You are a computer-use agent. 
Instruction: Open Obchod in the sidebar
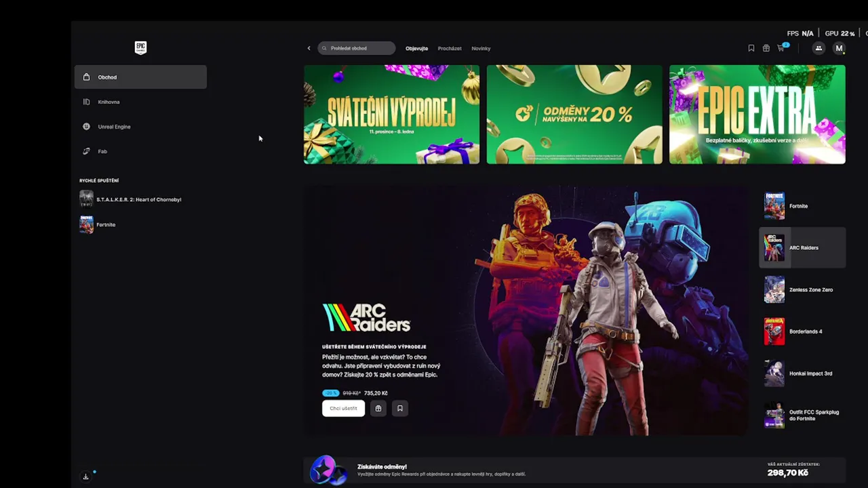(x=140, y=77)
